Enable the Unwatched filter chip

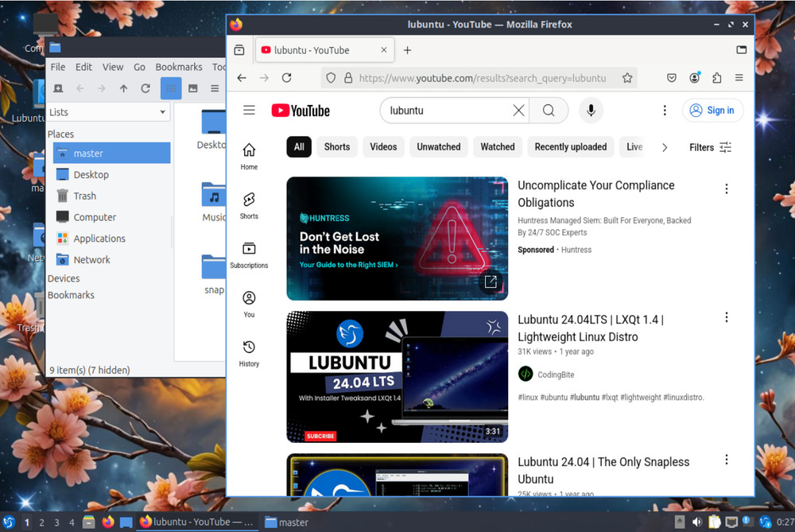point(438,146)
